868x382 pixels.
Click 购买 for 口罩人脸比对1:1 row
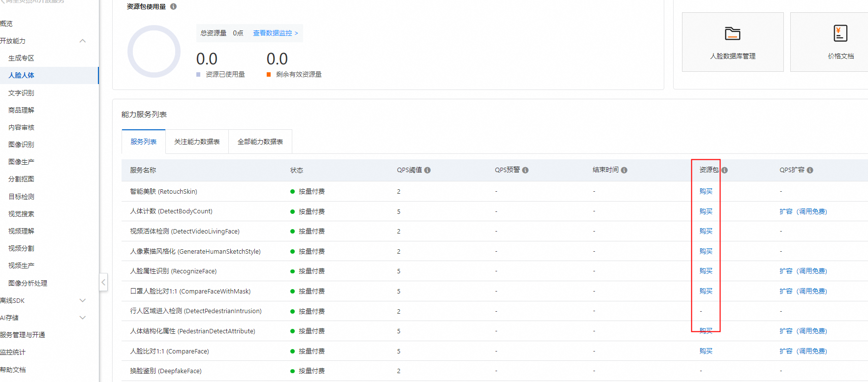click(x=706, y=291)
